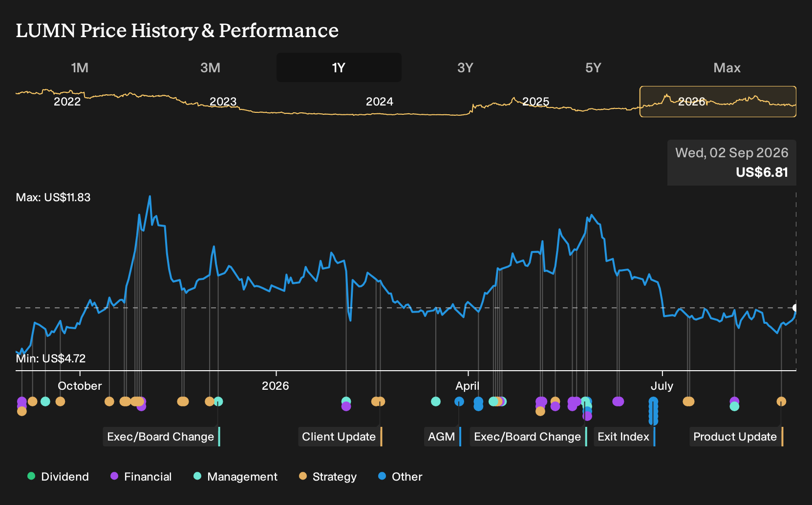Open the first Exec/Board Change event label
This screenshot has height=505, width=812.
pyautogui.click(x=161, y=437)
